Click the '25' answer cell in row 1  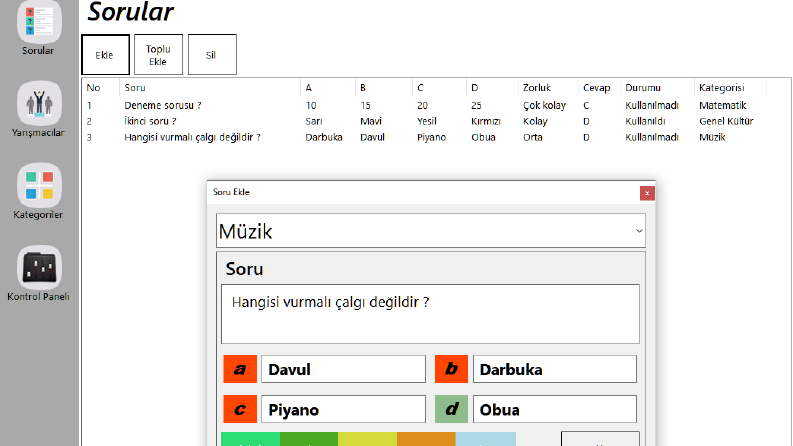click(x=476, y=105)
